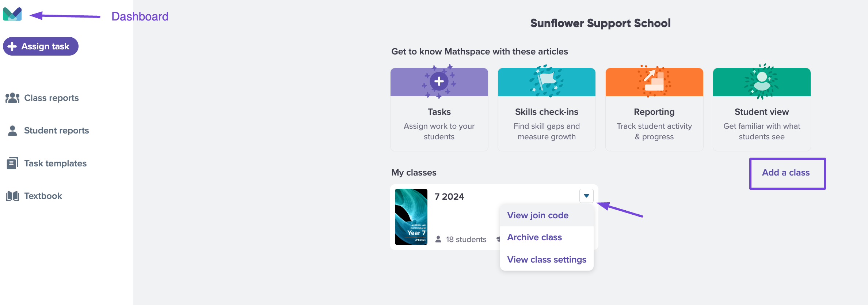Click the My classes heading
This screenshot has height=305, width=868.
[x=414, y=173]
